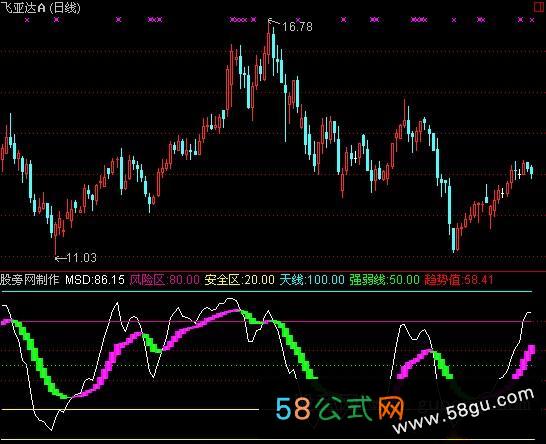Select the 安全区:20.00 indicator label
The height and width of the screenshot is (444, 546).
pyautogui.click(x=239, y=280)
